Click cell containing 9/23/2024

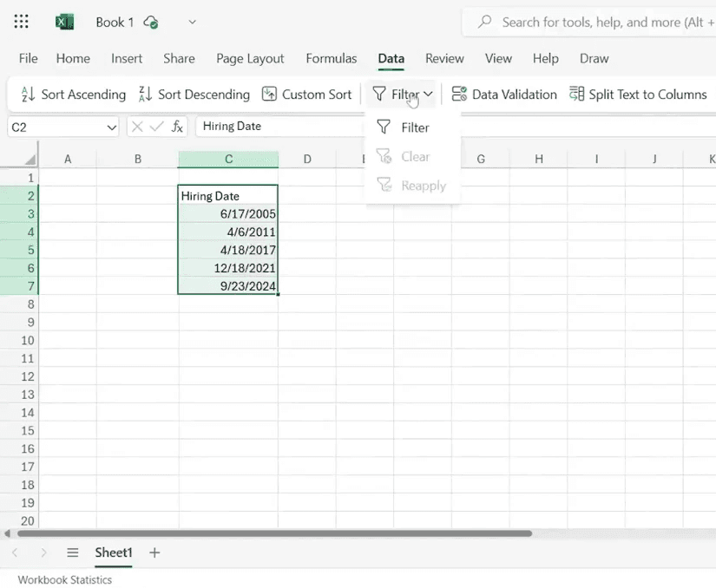pyautogui.click(x=228, y=285)
